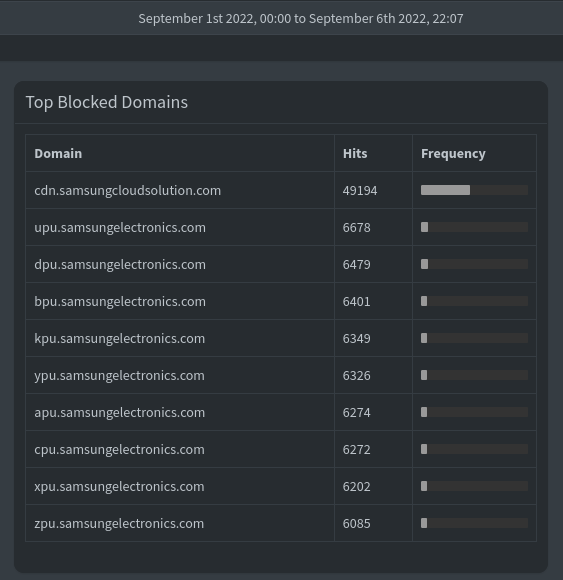563x580 pixels.
Task: Click the Hits column header
Action: click(x=355, y=154)
